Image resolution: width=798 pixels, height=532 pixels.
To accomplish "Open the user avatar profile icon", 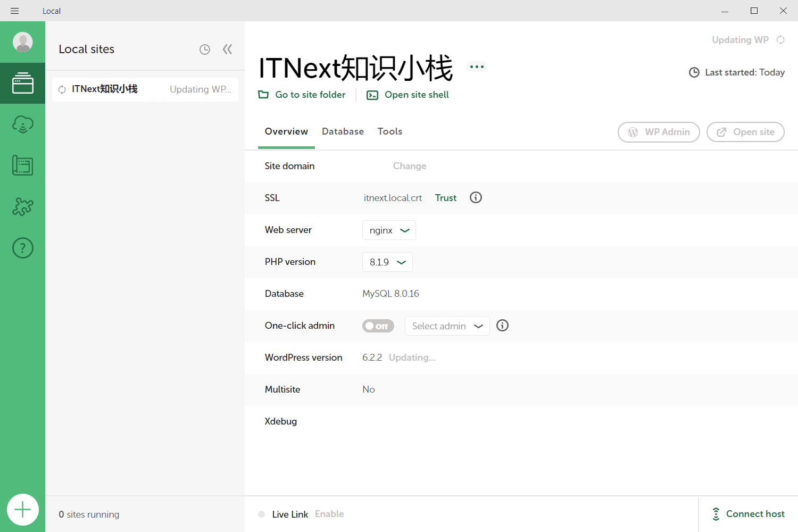I will [23, 42].
